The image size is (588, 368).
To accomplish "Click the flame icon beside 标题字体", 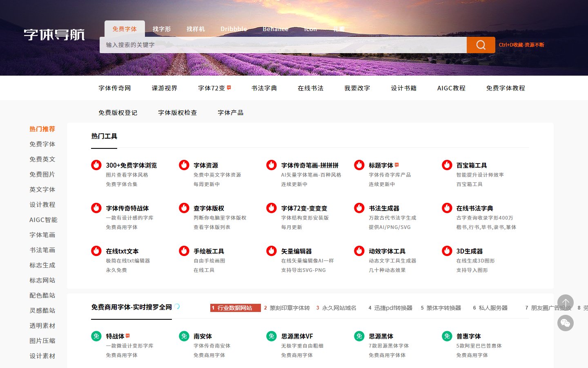I will click(359, 165).
